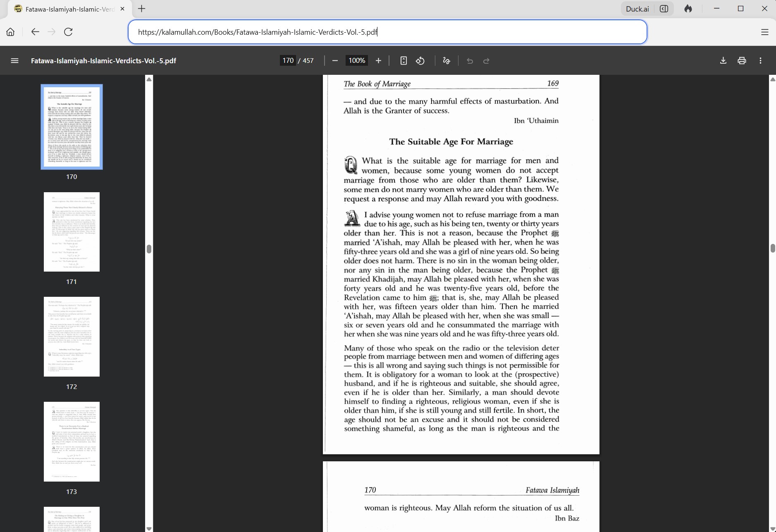Open a new browser tab
Screen dimensions: 776x532
[x=142, y=9]
